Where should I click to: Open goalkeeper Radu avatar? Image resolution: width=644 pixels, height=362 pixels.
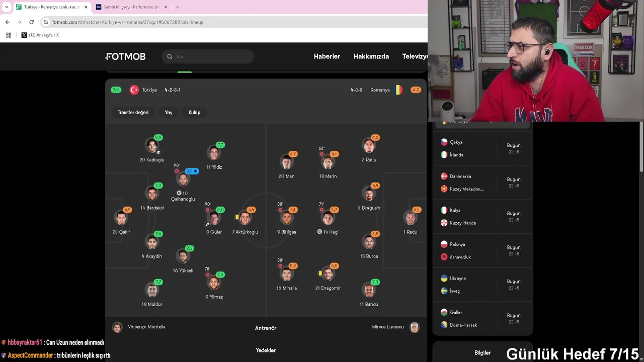tap(411, 218)
